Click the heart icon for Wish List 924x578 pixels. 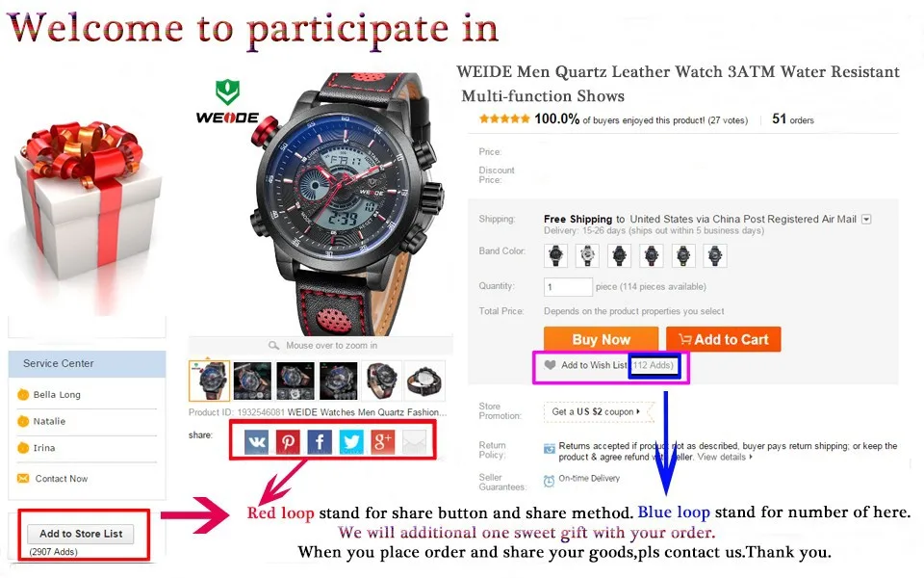pyautogui.click(x=550, y=365)
